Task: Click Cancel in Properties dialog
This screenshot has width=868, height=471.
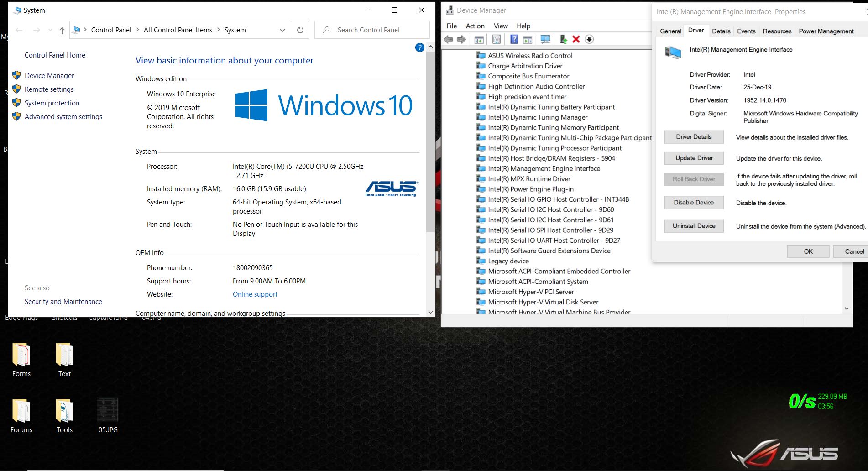Action: [x=851, y=251]
